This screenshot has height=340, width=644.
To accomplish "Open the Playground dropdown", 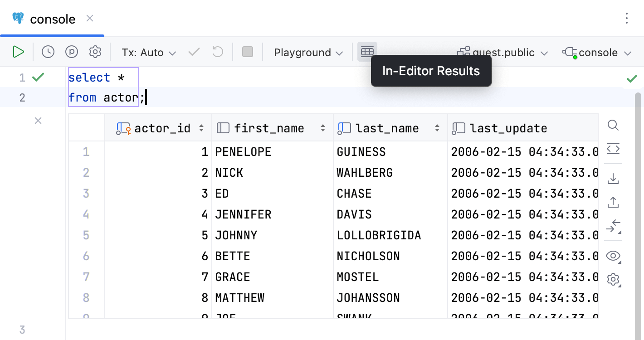I will [307, 52].
